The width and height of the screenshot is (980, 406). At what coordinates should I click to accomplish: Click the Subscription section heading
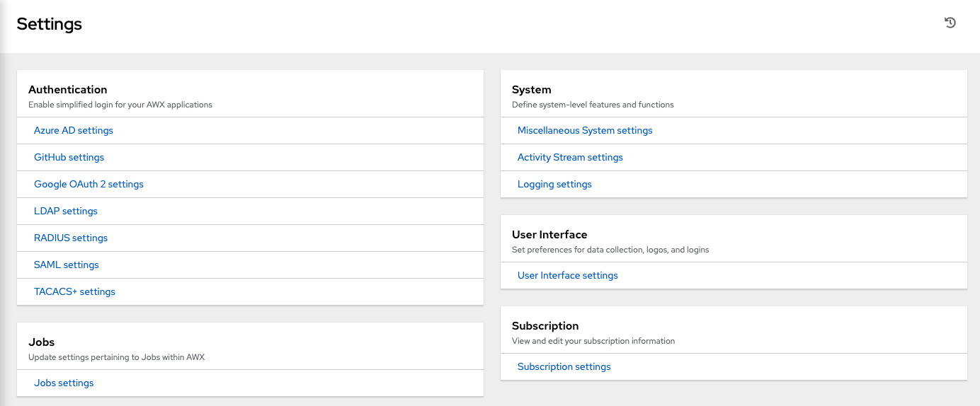coord(545,326)
